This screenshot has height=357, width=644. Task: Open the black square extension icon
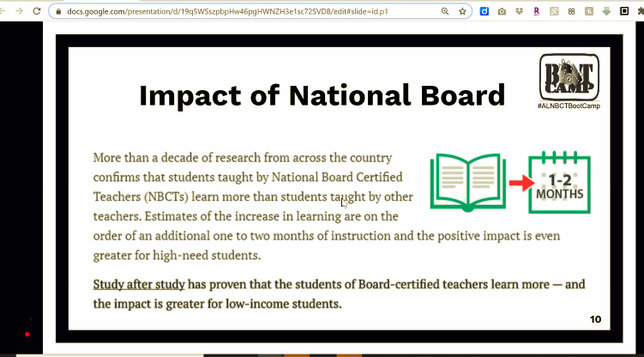coord(624,11)
